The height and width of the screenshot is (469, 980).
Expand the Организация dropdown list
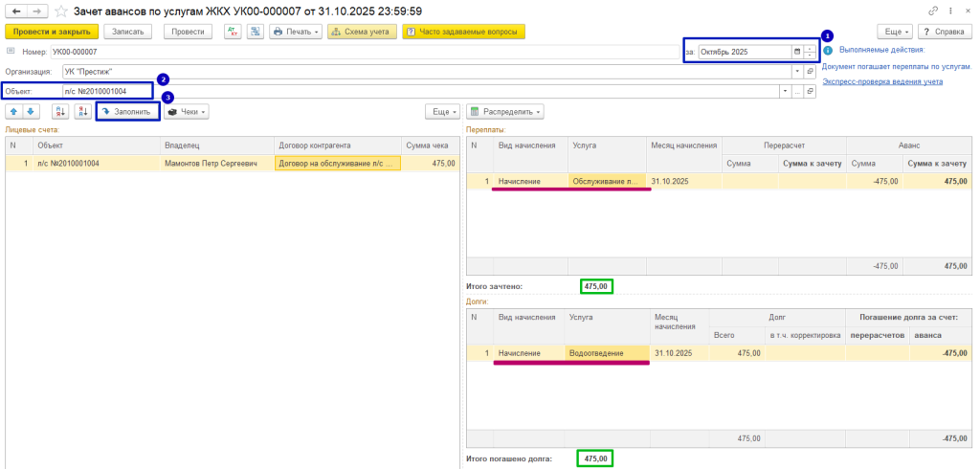796,71
